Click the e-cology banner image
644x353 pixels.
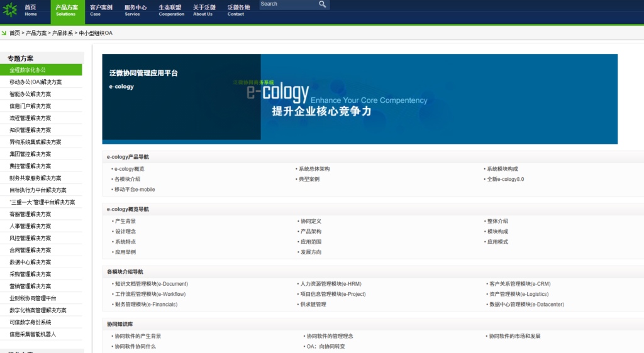pos(360,99)
